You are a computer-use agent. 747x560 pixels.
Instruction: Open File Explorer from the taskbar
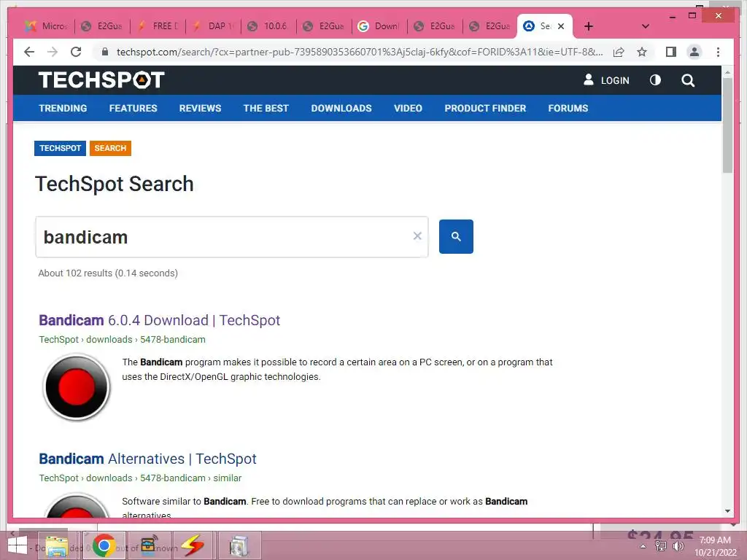click(x=57, y=545)
